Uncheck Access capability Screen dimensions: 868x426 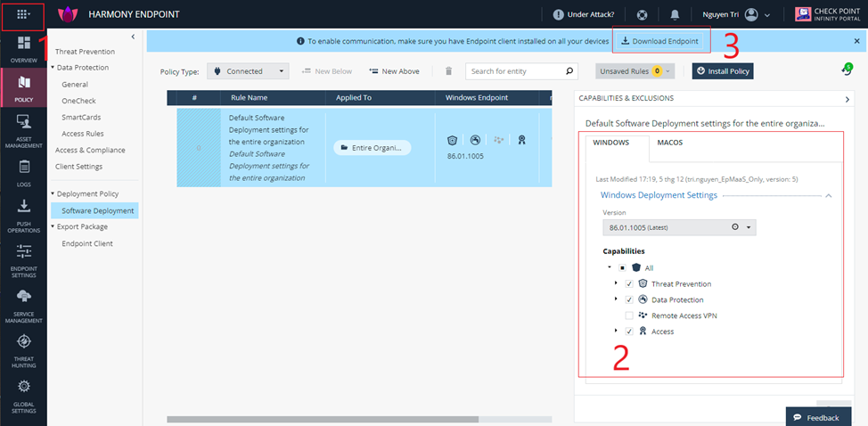629,332
